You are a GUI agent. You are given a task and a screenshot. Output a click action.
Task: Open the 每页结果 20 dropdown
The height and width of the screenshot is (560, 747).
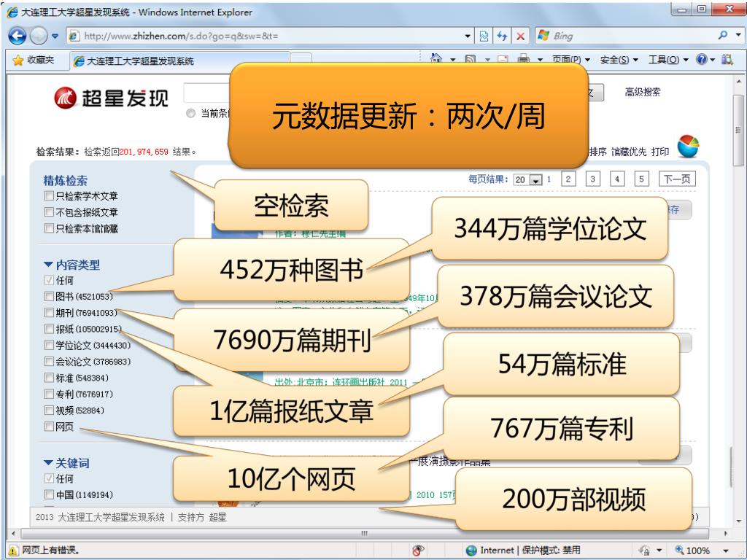click(x=528, y=180)
